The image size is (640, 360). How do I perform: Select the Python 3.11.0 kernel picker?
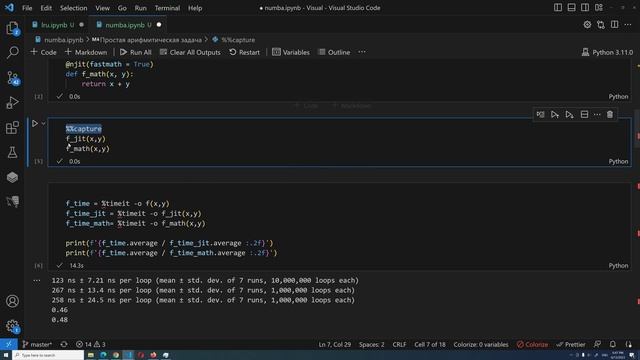click(607, 52)
